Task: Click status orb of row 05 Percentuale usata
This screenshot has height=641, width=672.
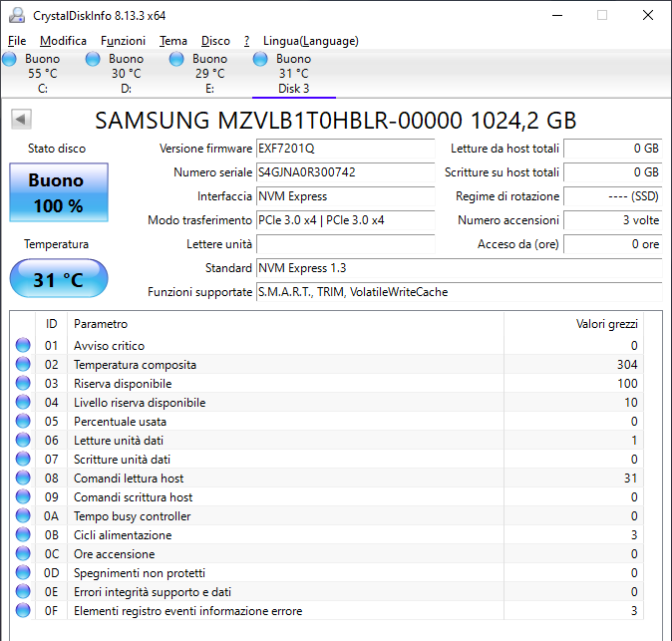Action: tap(23, 421)
